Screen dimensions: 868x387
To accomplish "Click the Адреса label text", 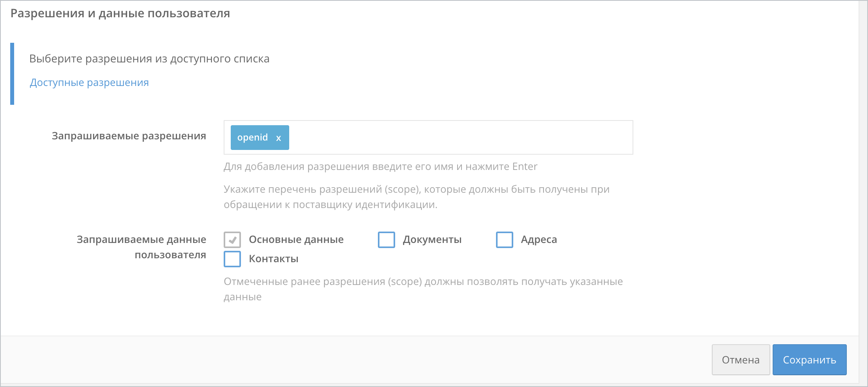I will (x=539, y=239).
